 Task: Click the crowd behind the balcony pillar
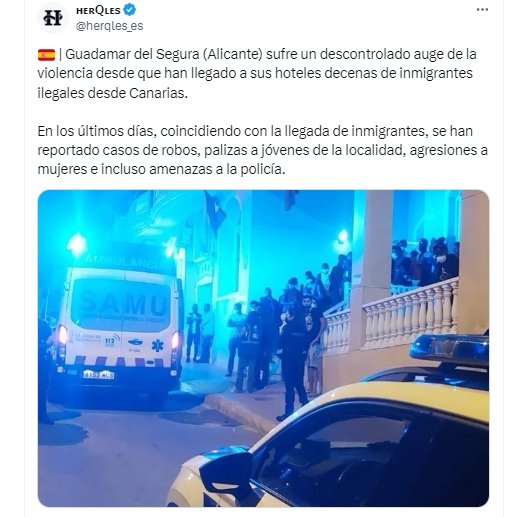[x=425, y=262]
